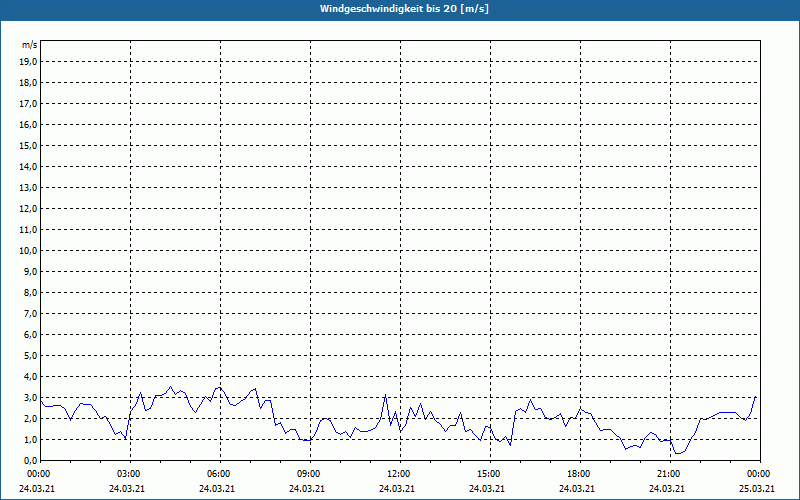Click the 21:00 time label on the x-axis
Image resolution: width=800 pixels, height=500 pixels.
pyautogui.click(x=670, y=474)
